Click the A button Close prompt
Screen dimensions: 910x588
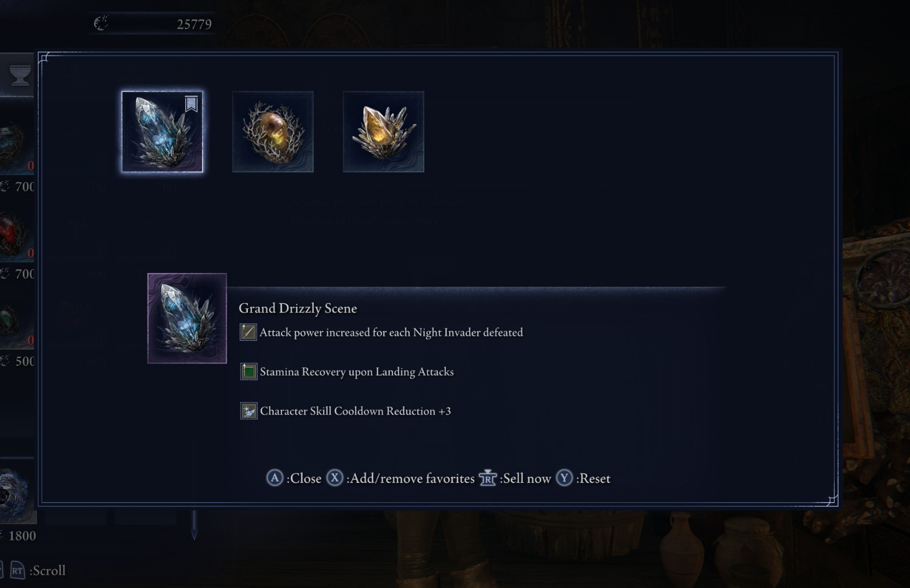[294, 478]
